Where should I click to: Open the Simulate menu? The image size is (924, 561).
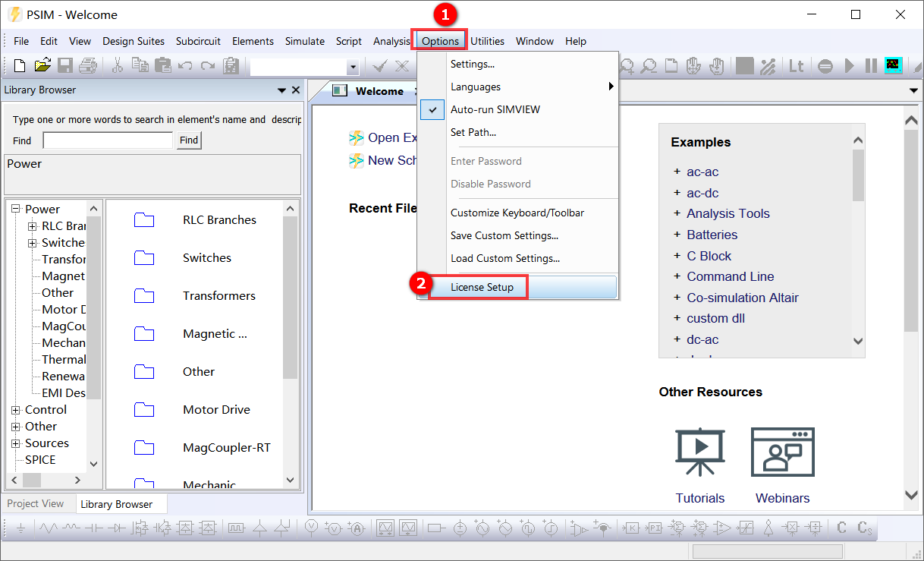(x=305, y=41)
